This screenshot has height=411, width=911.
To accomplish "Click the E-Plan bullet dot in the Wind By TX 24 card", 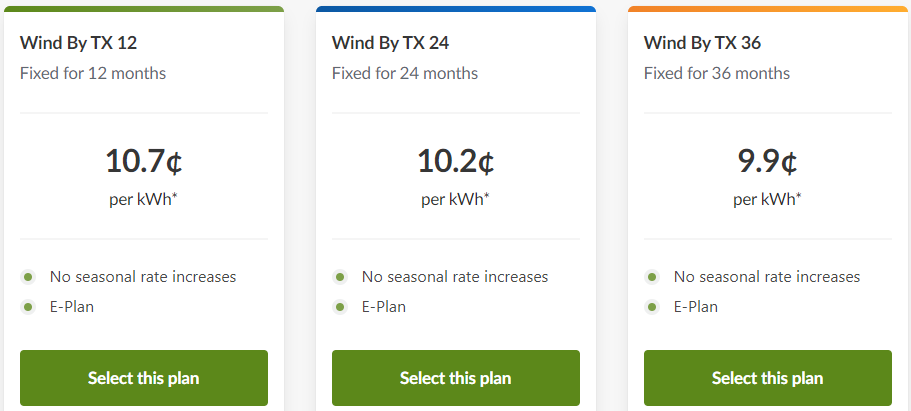I will point(340,306).
